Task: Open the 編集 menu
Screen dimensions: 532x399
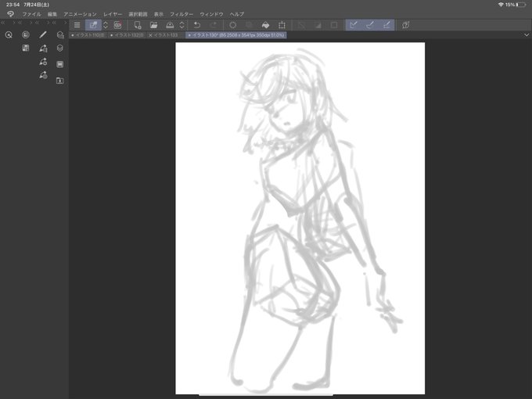Action: (x=52, y=14)
